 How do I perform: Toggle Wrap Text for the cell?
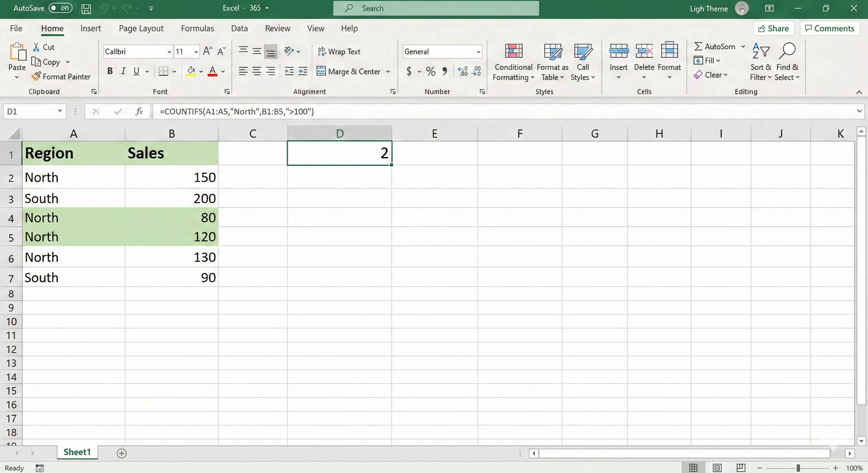point(339,51)
